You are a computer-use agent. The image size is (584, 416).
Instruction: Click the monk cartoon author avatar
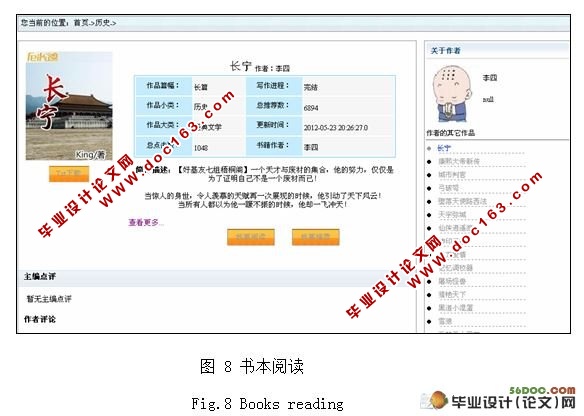point(452,94)
